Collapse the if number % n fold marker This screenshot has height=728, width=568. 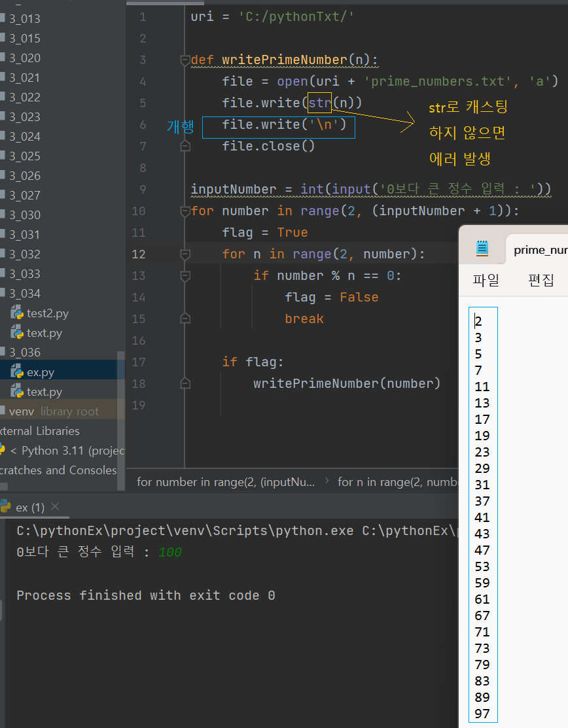pyautogui.click(x=185, y=276)
